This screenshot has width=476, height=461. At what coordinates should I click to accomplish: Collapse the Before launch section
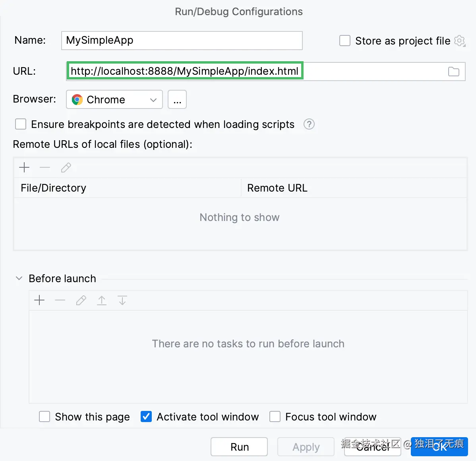19,279
